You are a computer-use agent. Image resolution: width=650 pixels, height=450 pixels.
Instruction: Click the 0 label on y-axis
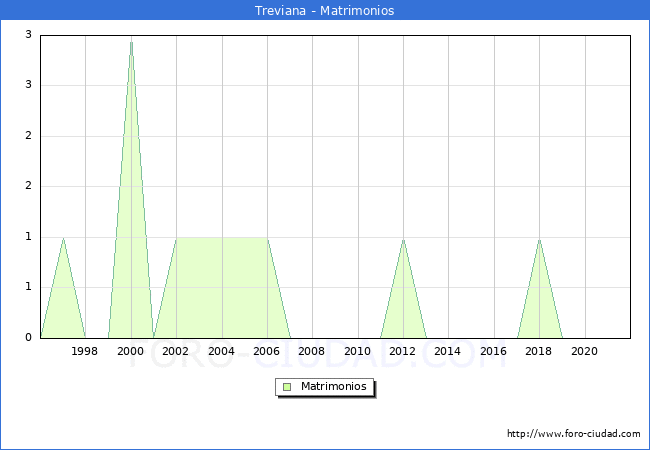(29, 338)
